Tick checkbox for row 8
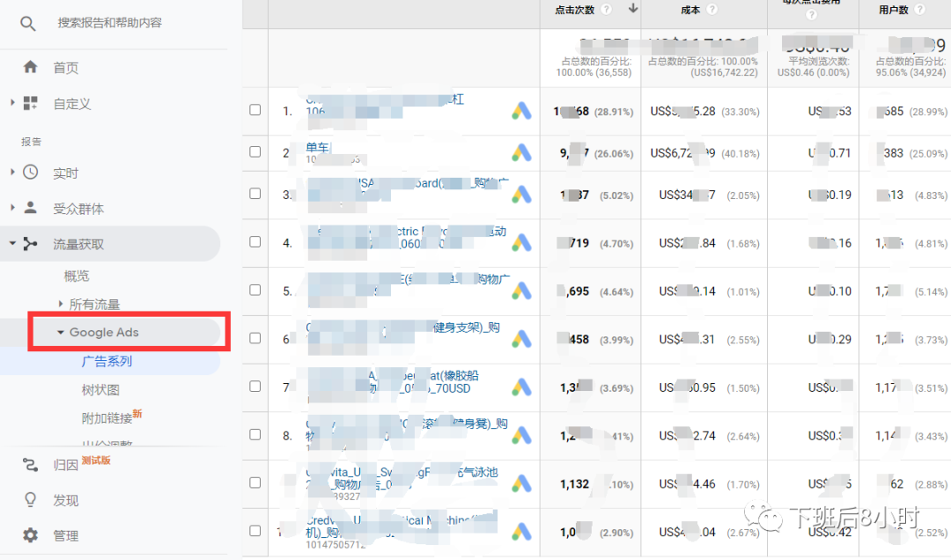The image size is (951, 560). 255,434
